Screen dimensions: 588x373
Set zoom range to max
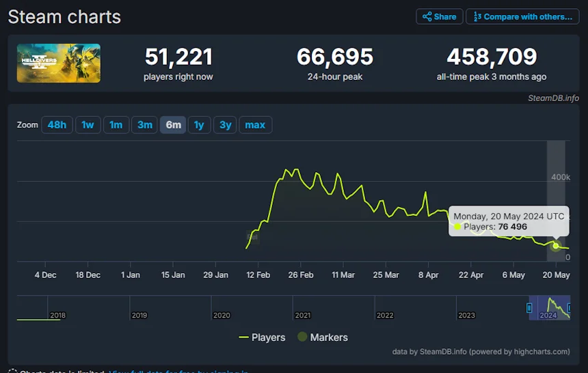point(256,125)
